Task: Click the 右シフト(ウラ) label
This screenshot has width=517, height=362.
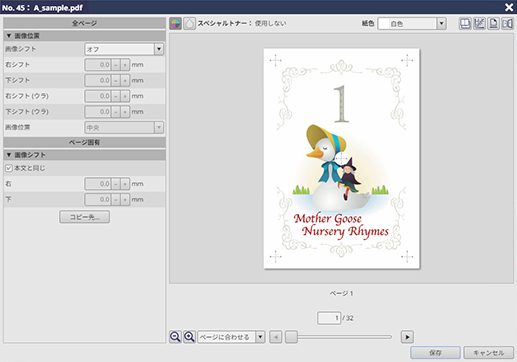Action: (27, 96)
